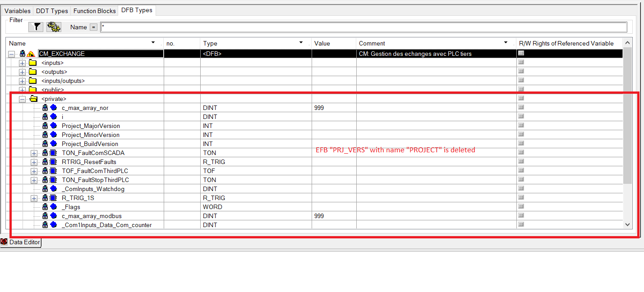Click in the Name filter input field
The width and height of the screenshot is (644, 292).
point(363,27)
